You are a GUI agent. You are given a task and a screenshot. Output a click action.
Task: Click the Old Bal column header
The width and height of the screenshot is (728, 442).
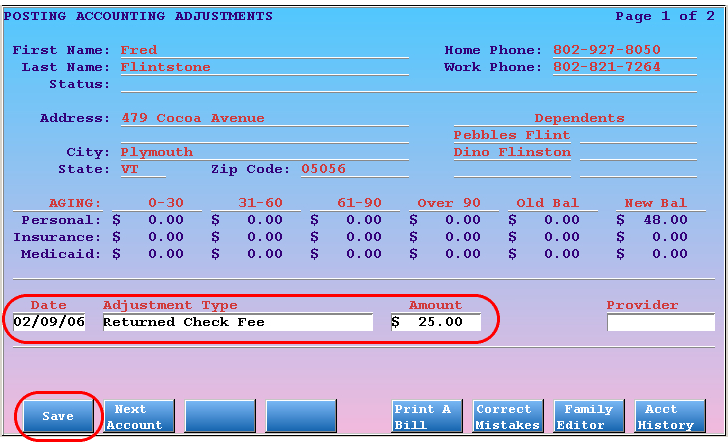(548, 203)
